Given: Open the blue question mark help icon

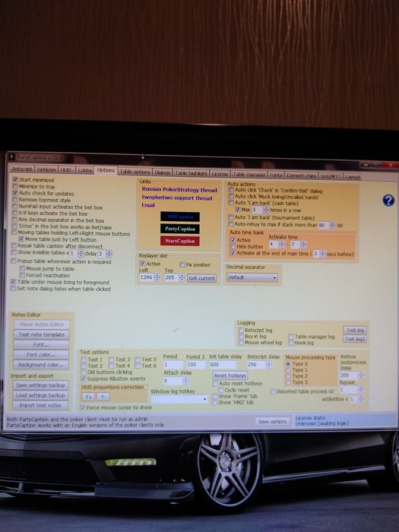Looking at the screenshot, I should (x=388, y=200).
